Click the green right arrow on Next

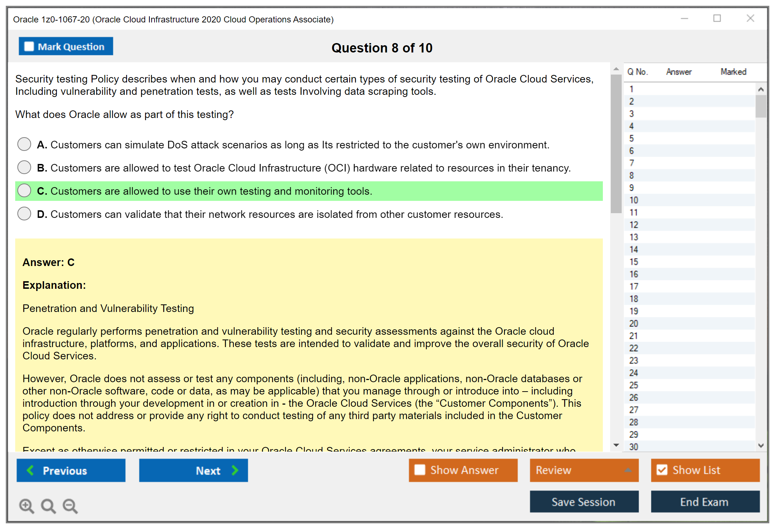[235, 470]
